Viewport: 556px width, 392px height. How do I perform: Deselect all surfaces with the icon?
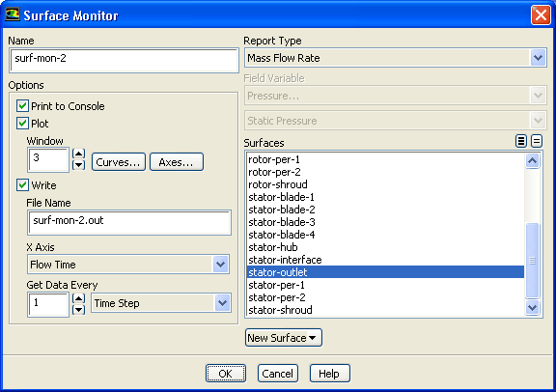pyautogui.click(x=537, y=141)
